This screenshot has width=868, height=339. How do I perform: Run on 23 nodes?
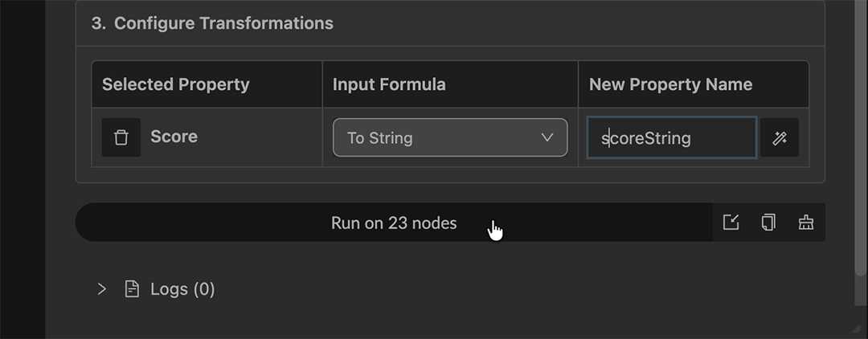coord(394,223)
